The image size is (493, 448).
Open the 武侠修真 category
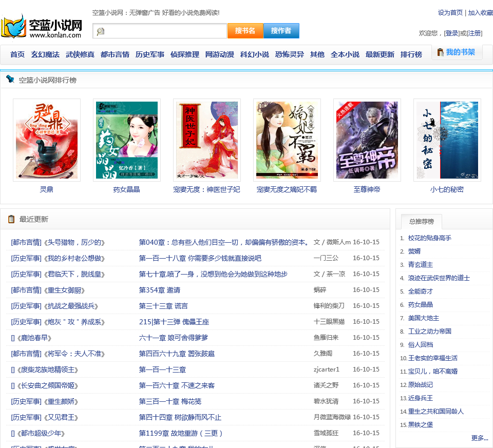point(80,54)
